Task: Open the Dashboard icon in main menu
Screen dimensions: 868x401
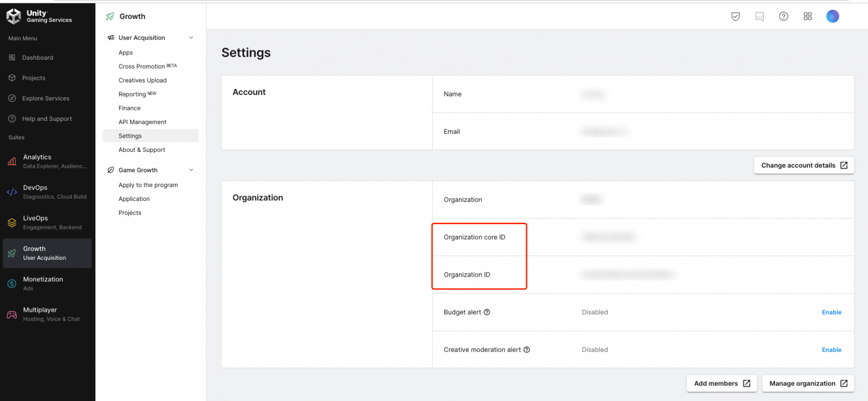Action: [x=12, y=57]
